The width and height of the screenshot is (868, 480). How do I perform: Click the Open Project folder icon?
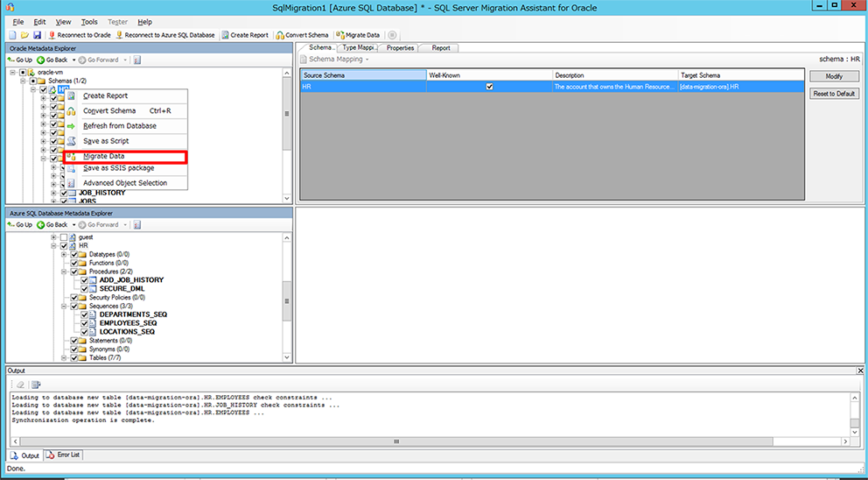tap(24, 35)
